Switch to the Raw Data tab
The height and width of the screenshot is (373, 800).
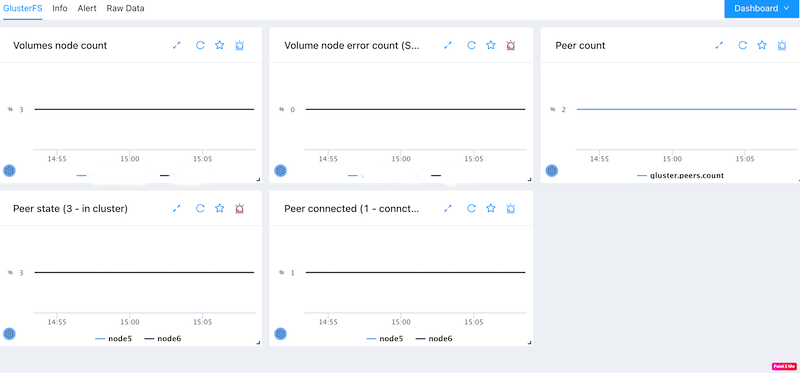click(x=126, y=9)
